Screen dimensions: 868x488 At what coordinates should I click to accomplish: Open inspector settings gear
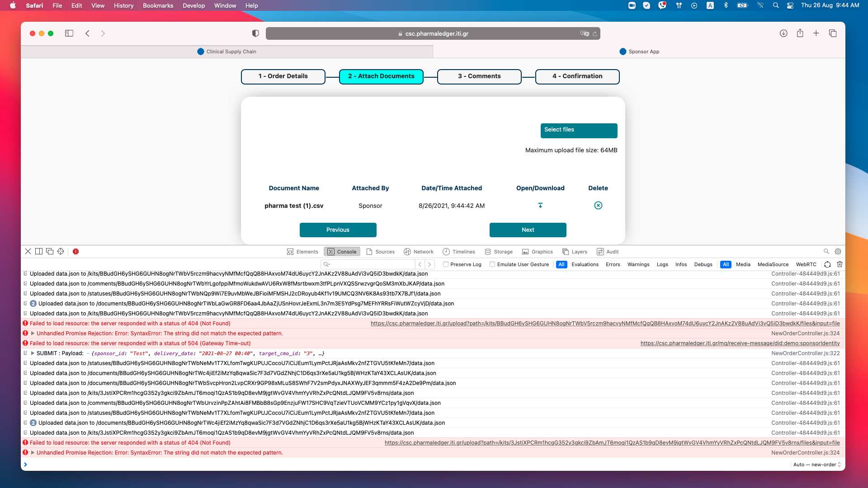tap(838, 252)
